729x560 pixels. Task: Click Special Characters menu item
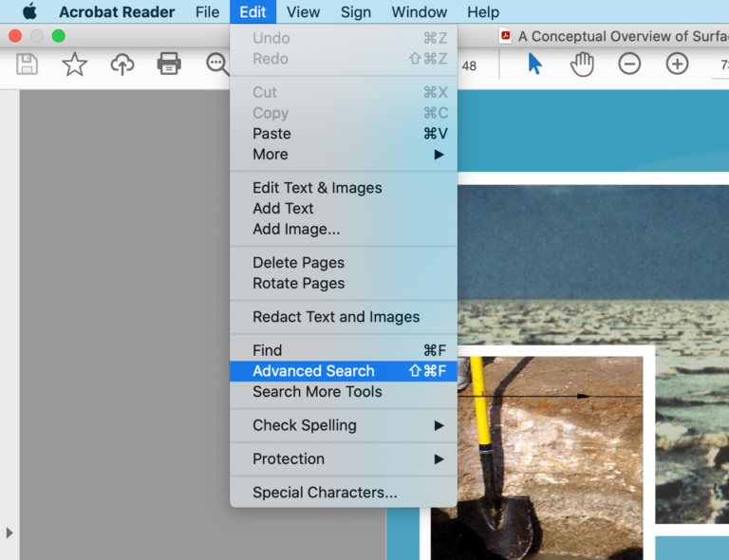pyautogui.click(x=325, y=493)
